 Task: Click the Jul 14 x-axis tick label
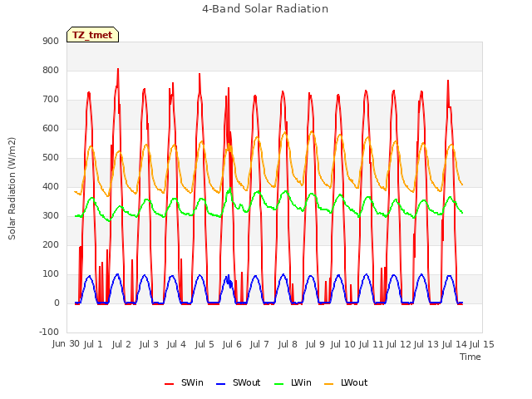coord(455,344)
